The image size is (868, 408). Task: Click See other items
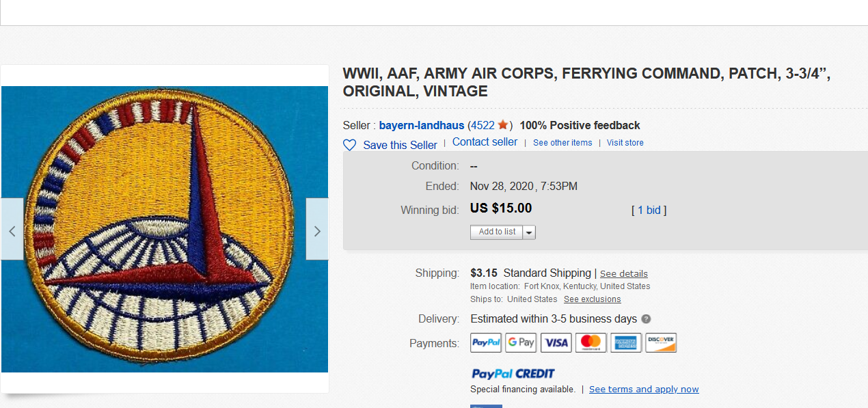562,142
